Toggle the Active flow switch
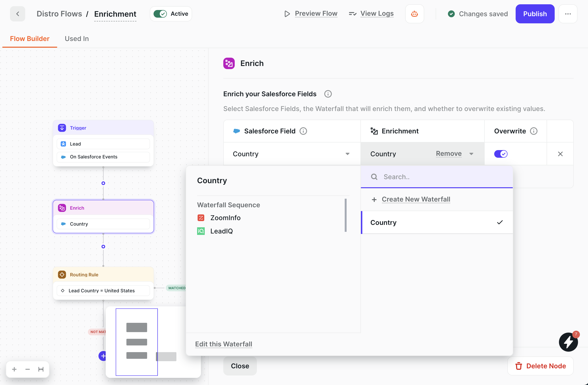588x385 pixels. click(160, 14)
